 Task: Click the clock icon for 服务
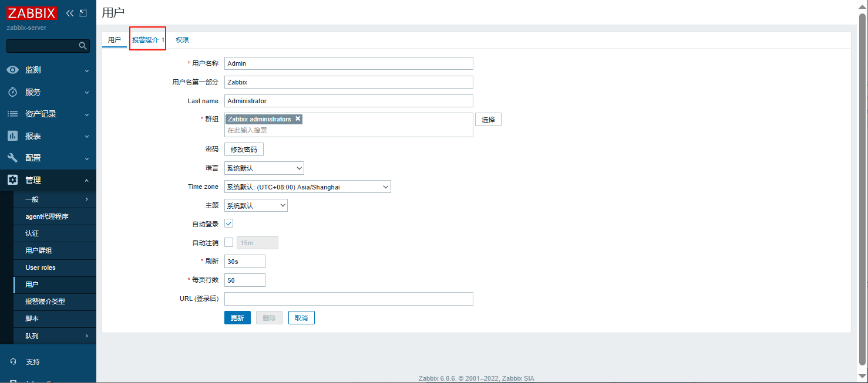pyautogui.click(x=12, y=92)
